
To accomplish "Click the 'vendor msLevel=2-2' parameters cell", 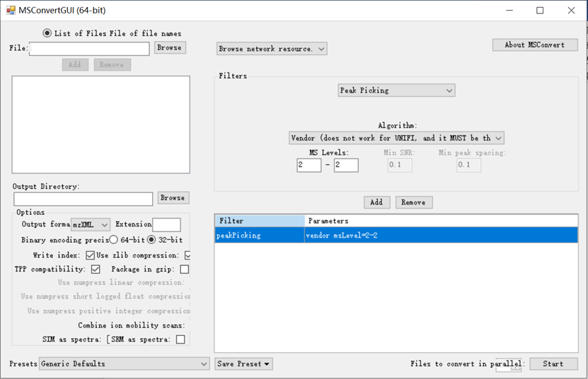I will pyautogui.click(x=441, y=235).
